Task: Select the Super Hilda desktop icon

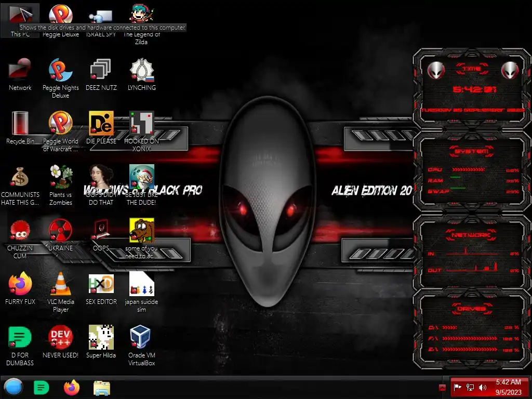Action: coord(101,342)
